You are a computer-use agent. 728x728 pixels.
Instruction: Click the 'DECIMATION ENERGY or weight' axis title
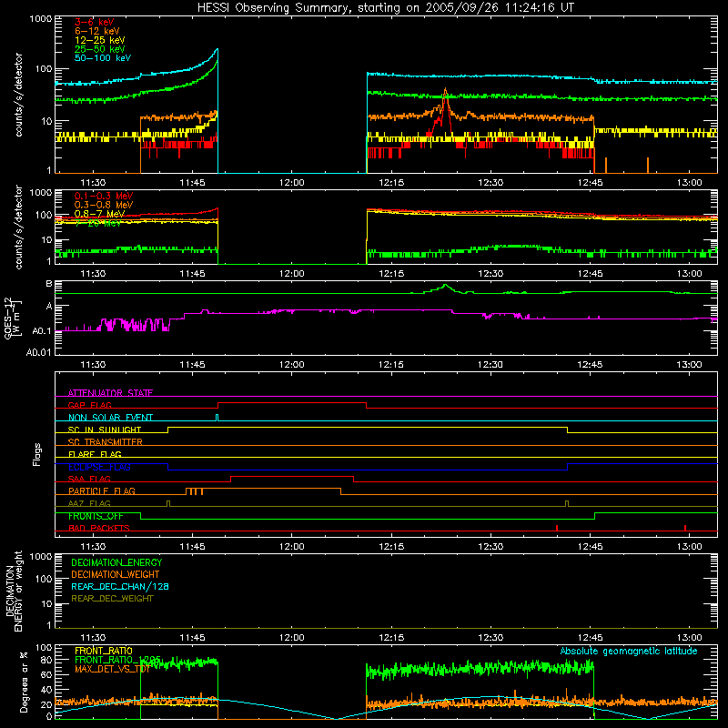(x=14, y=591)
